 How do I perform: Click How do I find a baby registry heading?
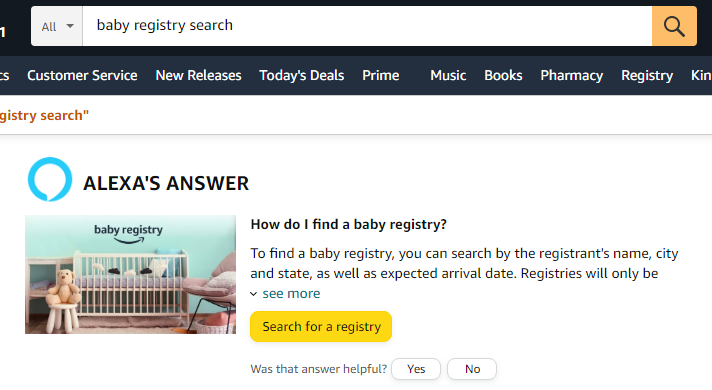tap(349, 224)
